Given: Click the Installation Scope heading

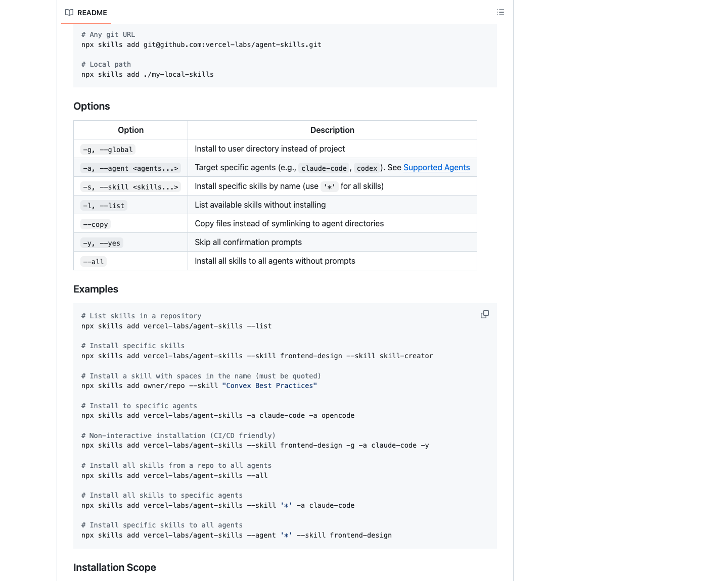Looking at the screenshot, I should pyautogui.click(x=114, y=567).
